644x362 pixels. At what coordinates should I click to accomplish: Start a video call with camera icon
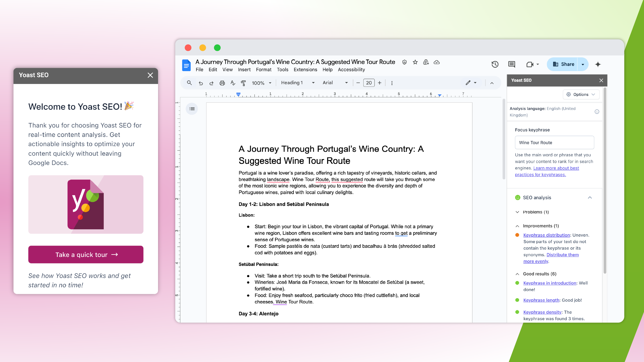pos(530,64)
